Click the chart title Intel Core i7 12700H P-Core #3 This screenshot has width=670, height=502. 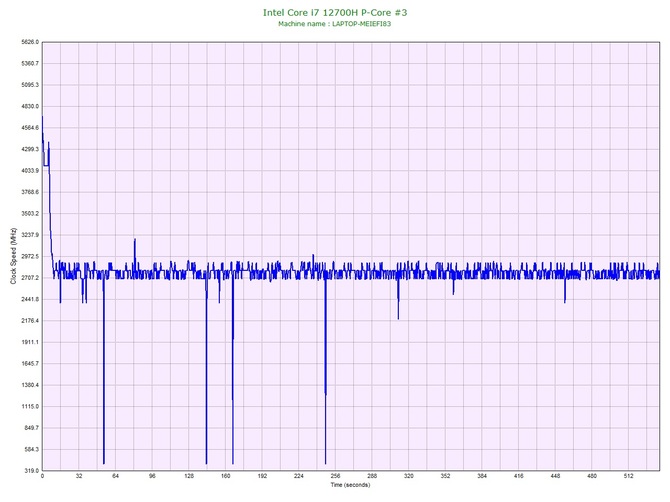coord(335,12)
